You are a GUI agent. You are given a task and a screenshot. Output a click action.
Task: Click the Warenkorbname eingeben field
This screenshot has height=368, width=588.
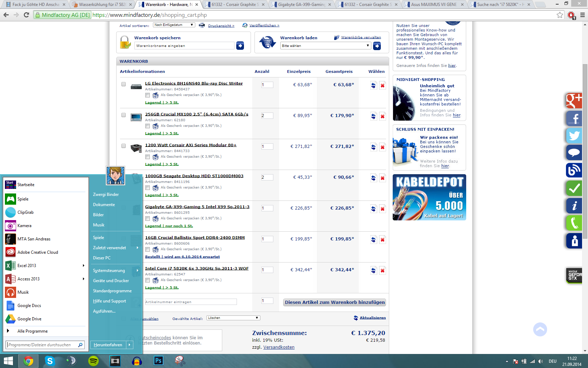[x=184, y=46]
